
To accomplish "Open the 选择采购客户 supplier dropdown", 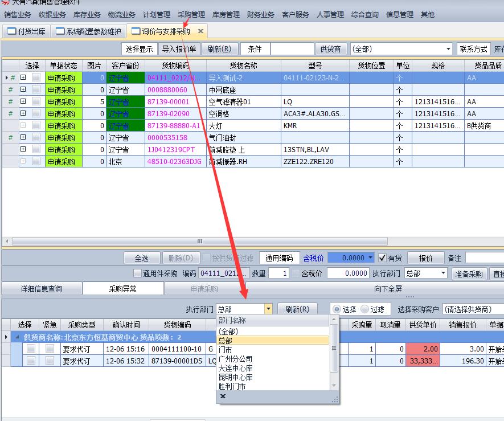I will tap(473, 309).
